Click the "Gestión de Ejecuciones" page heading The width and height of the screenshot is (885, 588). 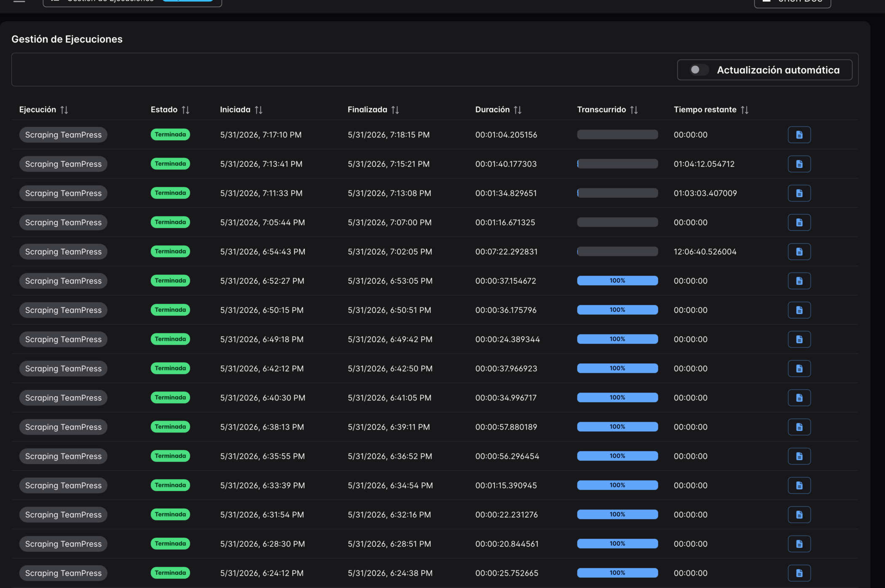[x=67, y=39]
